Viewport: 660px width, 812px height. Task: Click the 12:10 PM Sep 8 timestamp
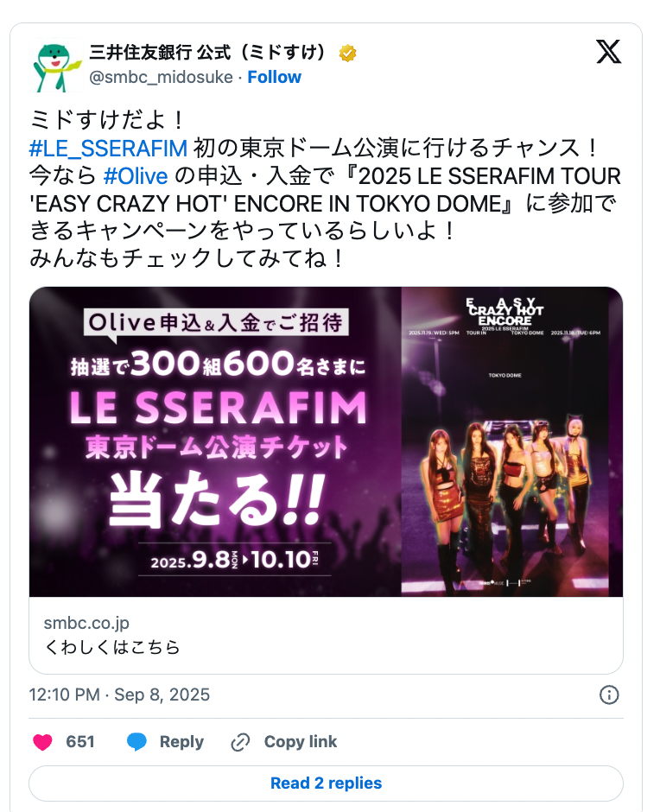point(119,695)
